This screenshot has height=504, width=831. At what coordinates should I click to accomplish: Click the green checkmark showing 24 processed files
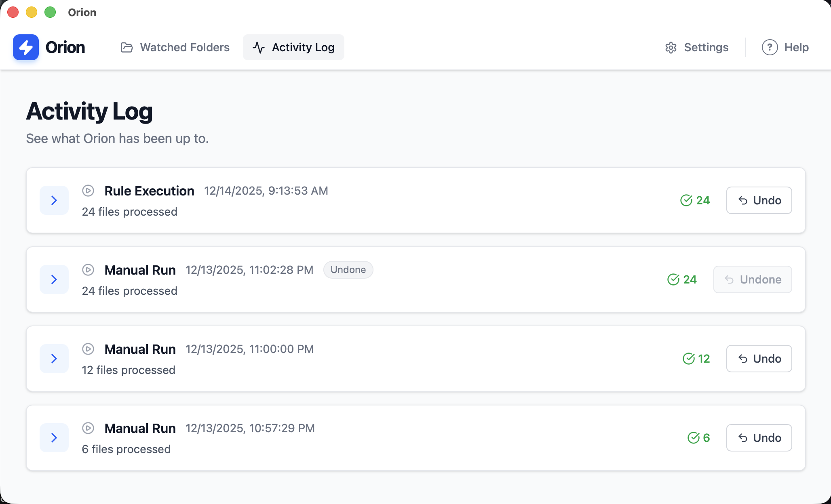click(x=686, y=200)
